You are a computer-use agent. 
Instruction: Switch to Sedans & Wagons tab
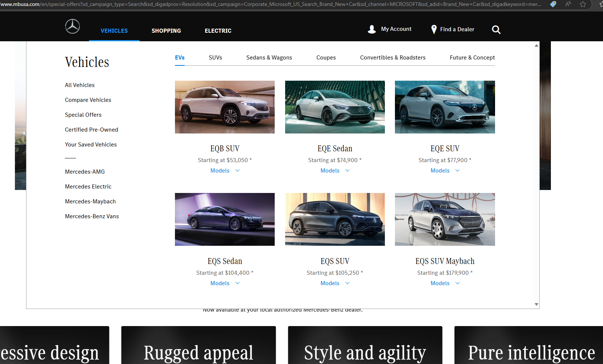click(269, 58)
